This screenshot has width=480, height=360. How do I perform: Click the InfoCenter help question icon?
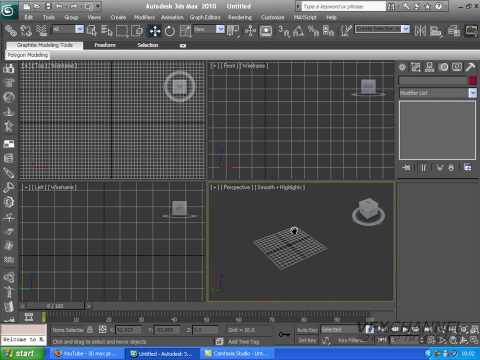click(x=439, y=6)
